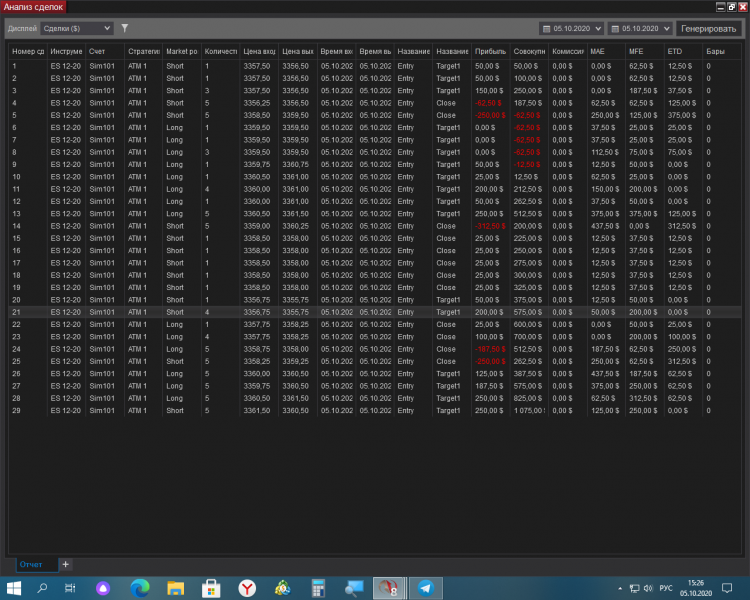Open File Explorer from taskbar
750x600 pixels.
click(176, 588)
